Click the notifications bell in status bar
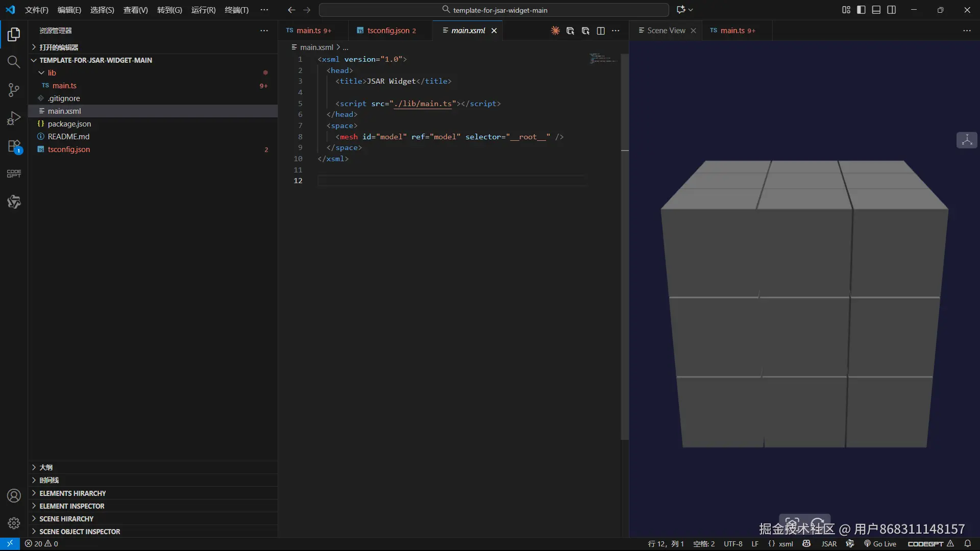This screenshot has height=551, width=980. click(x=967, y=544)
